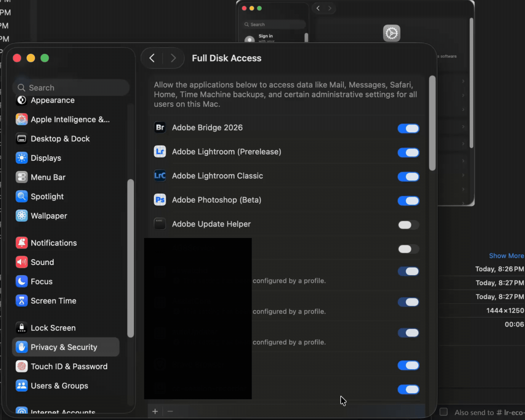The height and width of the screenshot is (420, 525).
Task: Click the "Today, 8:26 PM" timestamp
Action: (500, 269)
